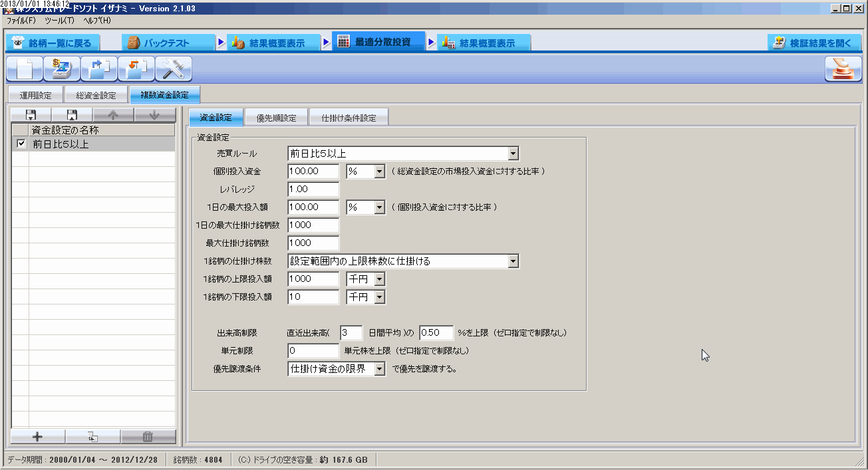Screen dimensions: 868x470
Task: Click the plus button to add fund setting
Action: (x=38, y=437)
